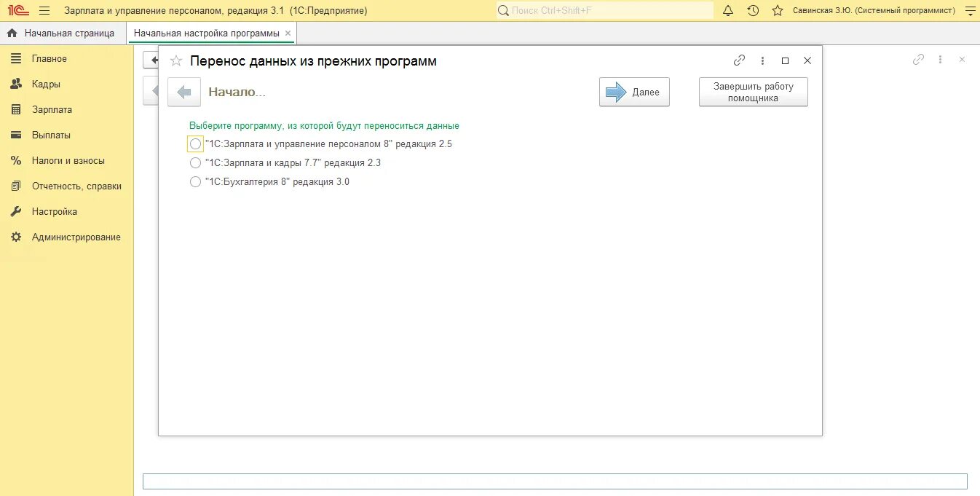The height and width of the screenshot is (496, 980).
Task: Copy link to dialog with chain icon
Action: click(x=739, y=60)
